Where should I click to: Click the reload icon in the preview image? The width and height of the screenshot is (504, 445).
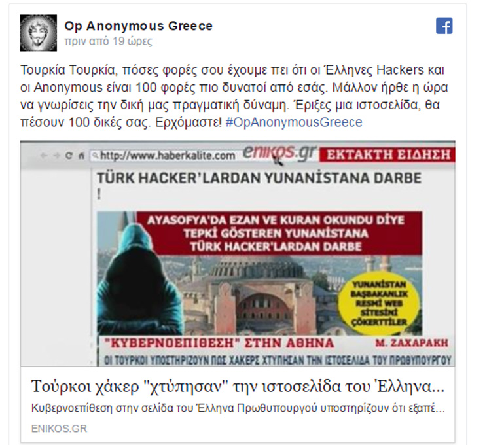[69, 156]
